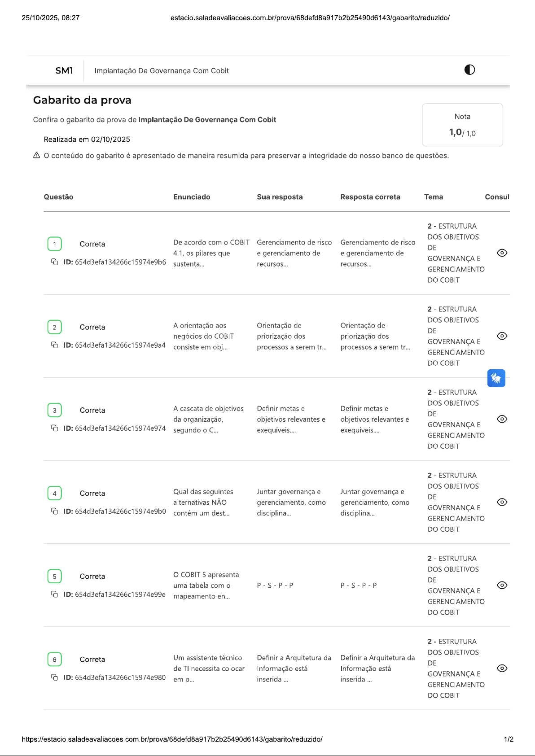Open the footer page URL link
Viewport: 535px width, 756px height.
click(x=172, y=739)
